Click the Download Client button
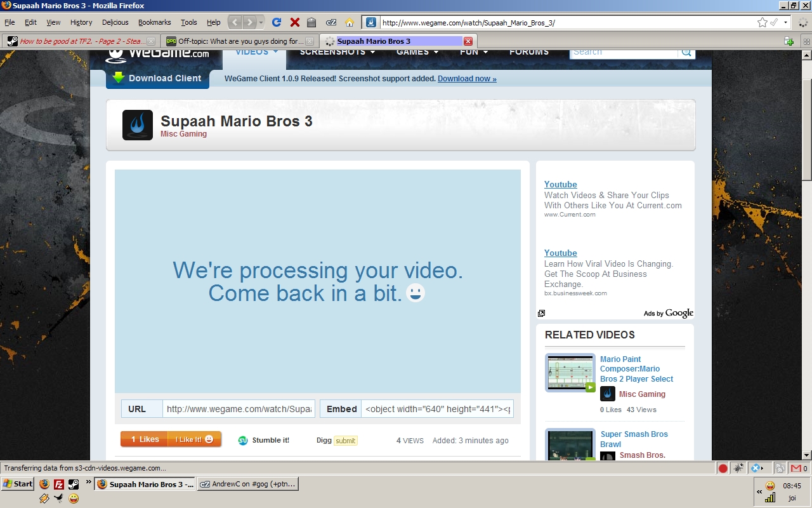 [157, 79]
